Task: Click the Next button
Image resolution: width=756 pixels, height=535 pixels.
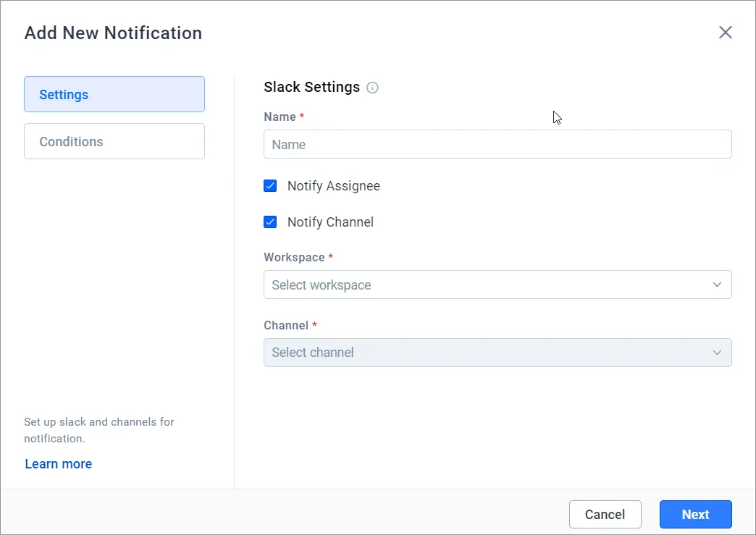Action: click(696, 515)
